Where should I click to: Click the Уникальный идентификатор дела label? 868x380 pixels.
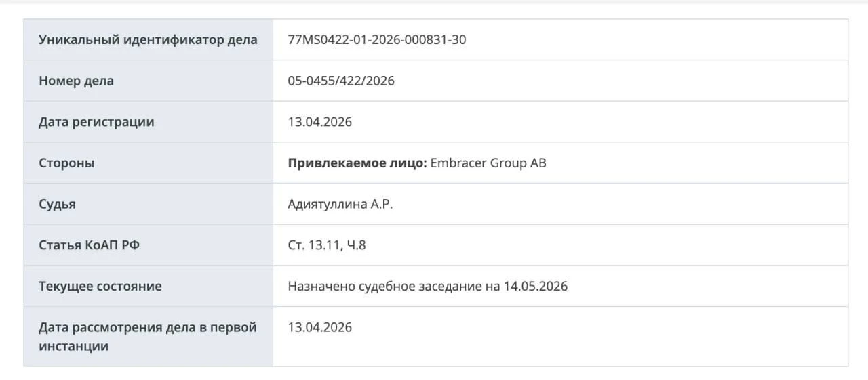(x=148, y=39)
